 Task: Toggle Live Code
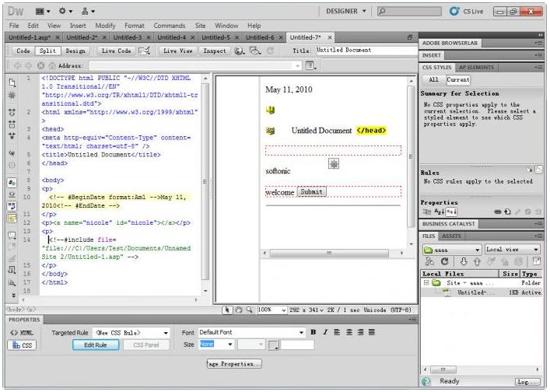(x=117, y=51)
